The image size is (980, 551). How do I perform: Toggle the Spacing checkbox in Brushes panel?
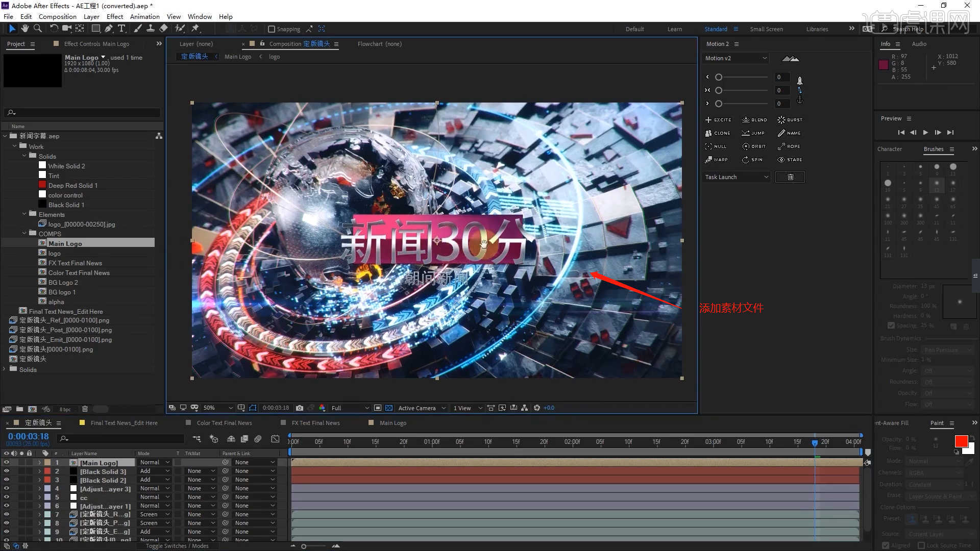pos(891,325)
